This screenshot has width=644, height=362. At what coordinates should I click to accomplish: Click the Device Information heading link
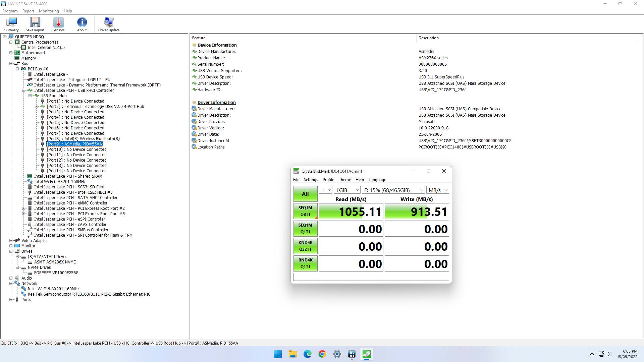click(x=217, y=45)
